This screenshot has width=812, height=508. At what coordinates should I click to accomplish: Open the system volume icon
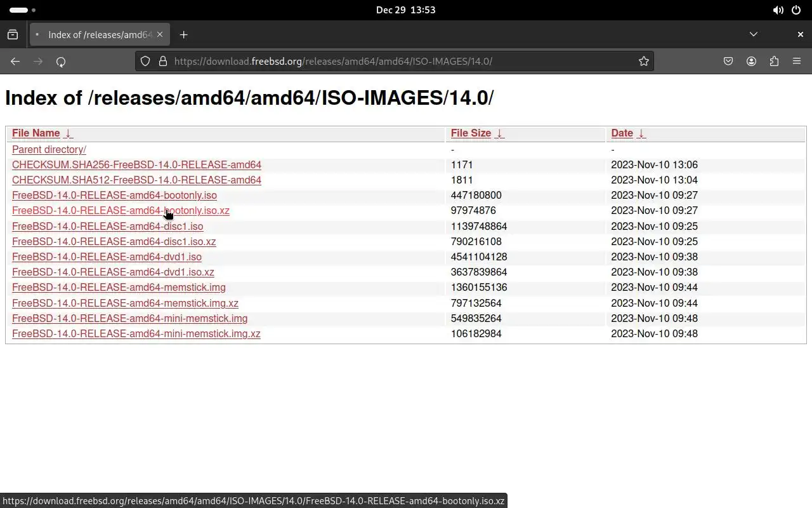[x=778, y=10]
